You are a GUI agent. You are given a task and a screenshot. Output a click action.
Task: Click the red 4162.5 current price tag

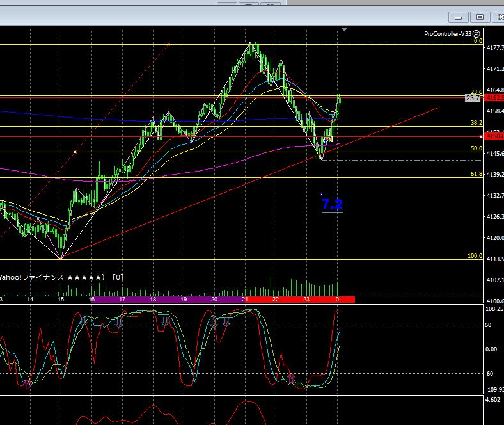click(494, 98)
